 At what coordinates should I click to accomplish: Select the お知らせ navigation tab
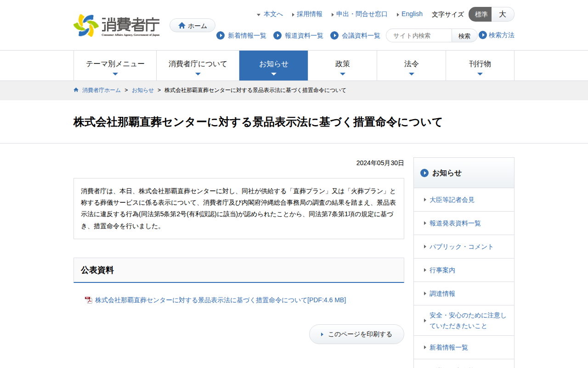273,66
